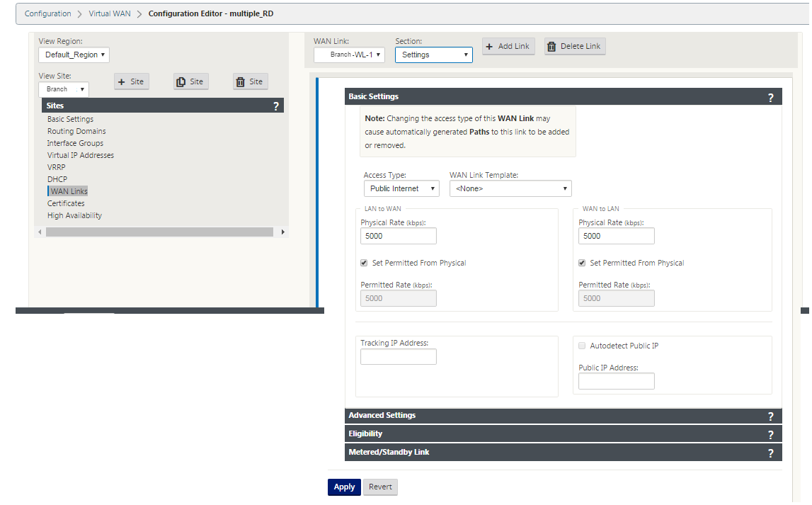
Task: Click the WAN to LAN Physical Rate field
Action: click(x=616, y=236)
